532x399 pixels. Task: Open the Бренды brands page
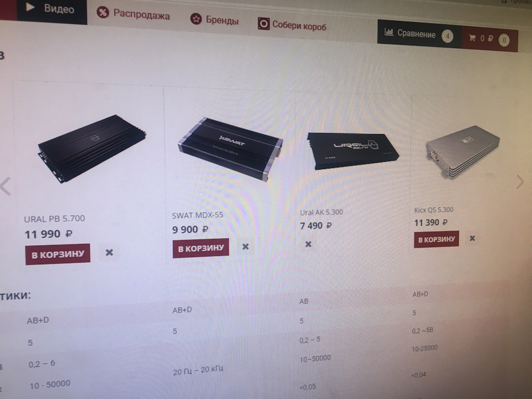pyautogui.click(x=222, y=21)
